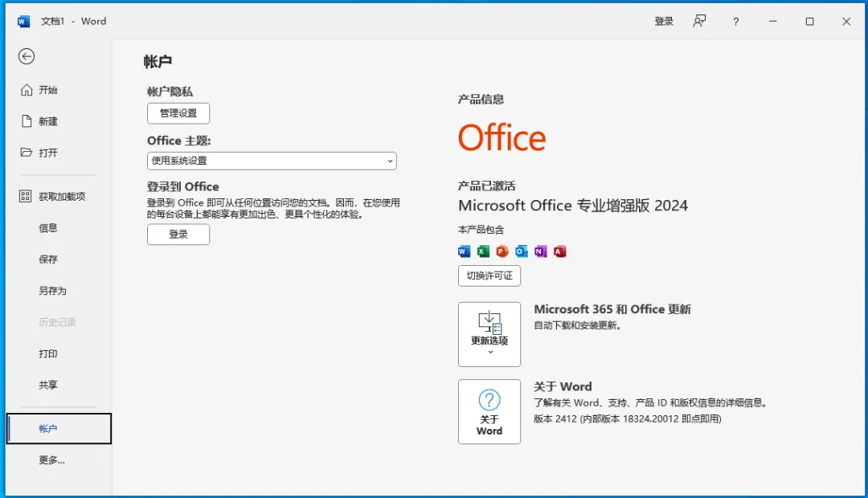Click the 关于 Word heading text
The image size is (868, 498).
click(x=563, y=387)
